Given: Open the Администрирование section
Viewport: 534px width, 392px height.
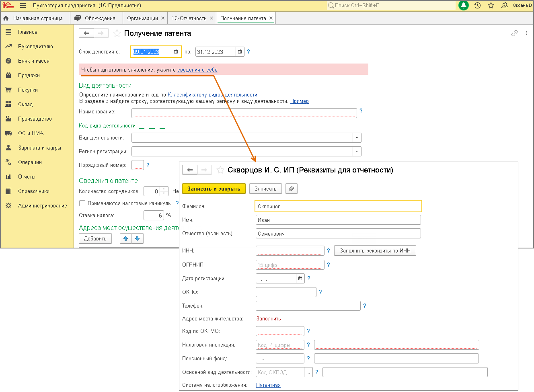Looking at the screenshot, I should click(x=42, y=205).
